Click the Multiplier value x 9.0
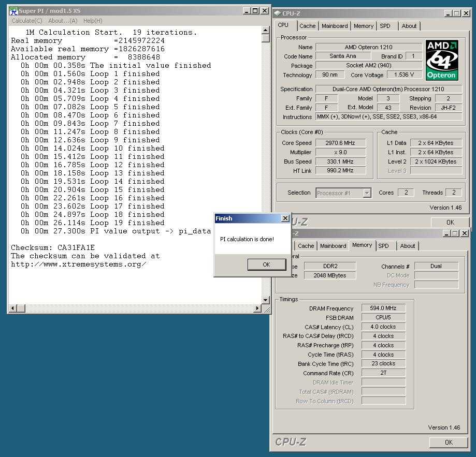Image resolution: width=476 pixels, height=457 pixels. pos(340,152)
